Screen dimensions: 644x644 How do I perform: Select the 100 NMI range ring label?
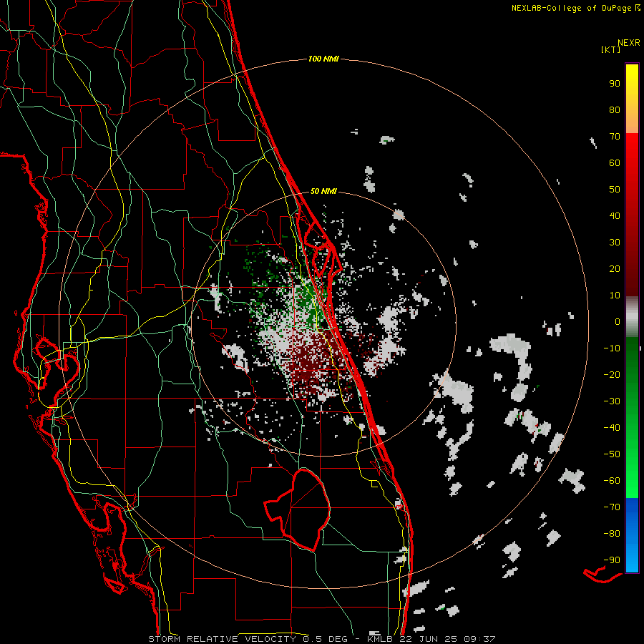(x=323, y=59)
